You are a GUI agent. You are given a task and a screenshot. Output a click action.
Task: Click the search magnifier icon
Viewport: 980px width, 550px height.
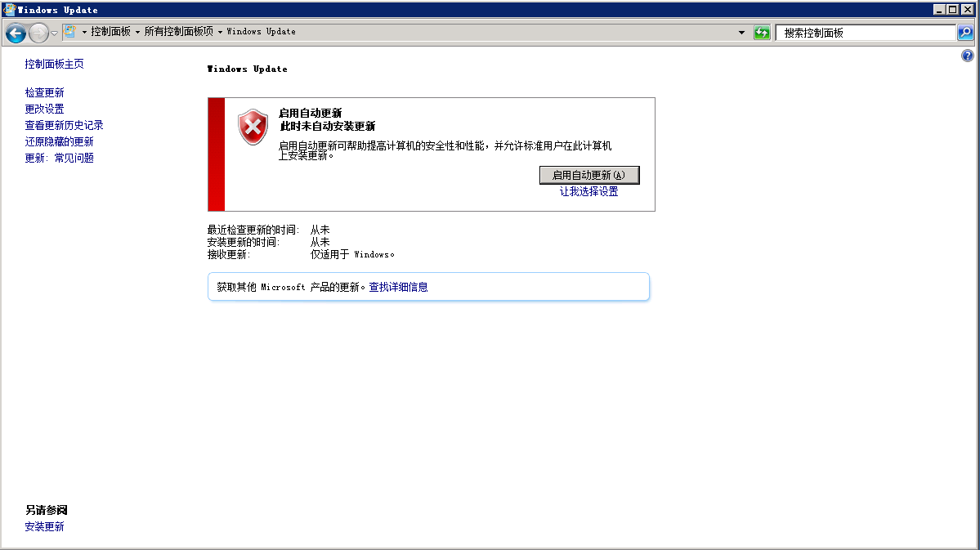pyautogui.click(x=966, y=33)
